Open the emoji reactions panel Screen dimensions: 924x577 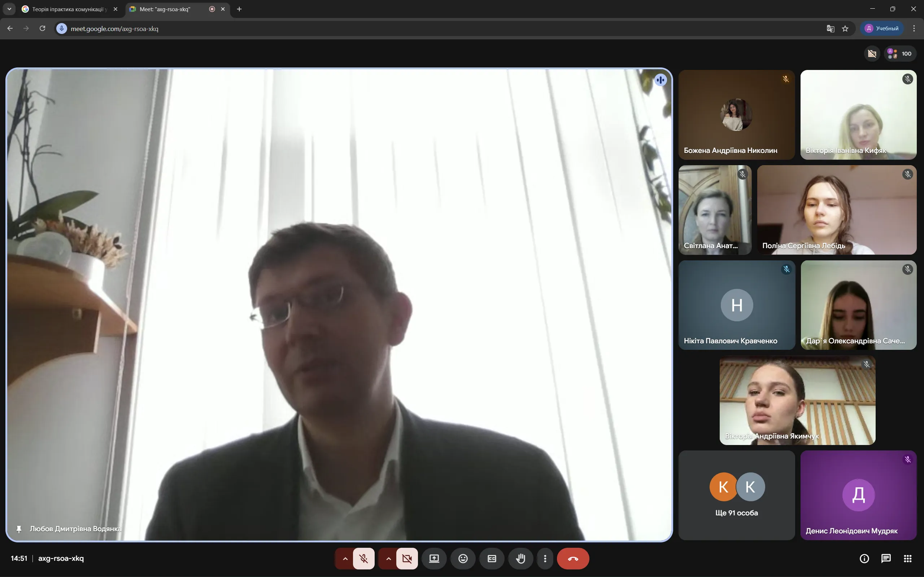463,559
